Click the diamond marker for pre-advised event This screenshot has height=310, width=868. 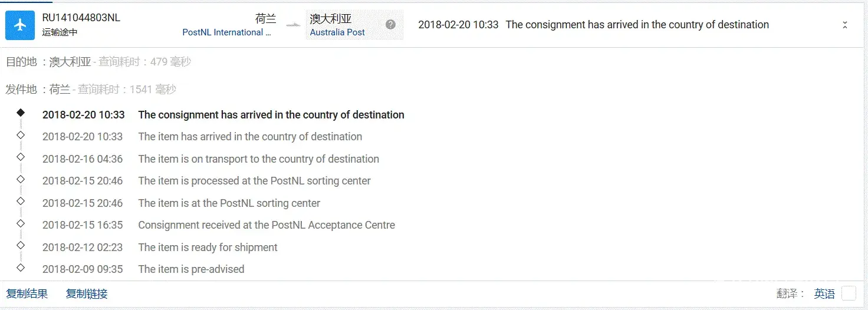pyautogui.click(x=21, y=267)
